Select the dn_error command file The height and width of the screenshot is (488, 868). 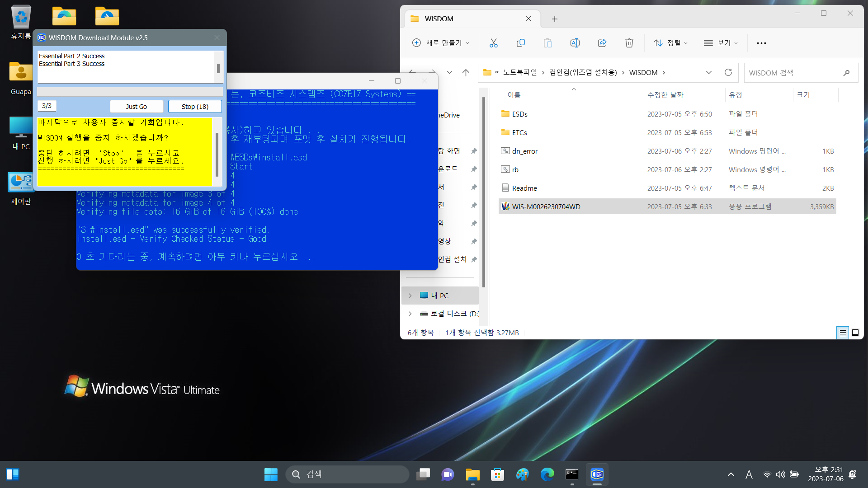pyautogui.click(x=667, y=151)
